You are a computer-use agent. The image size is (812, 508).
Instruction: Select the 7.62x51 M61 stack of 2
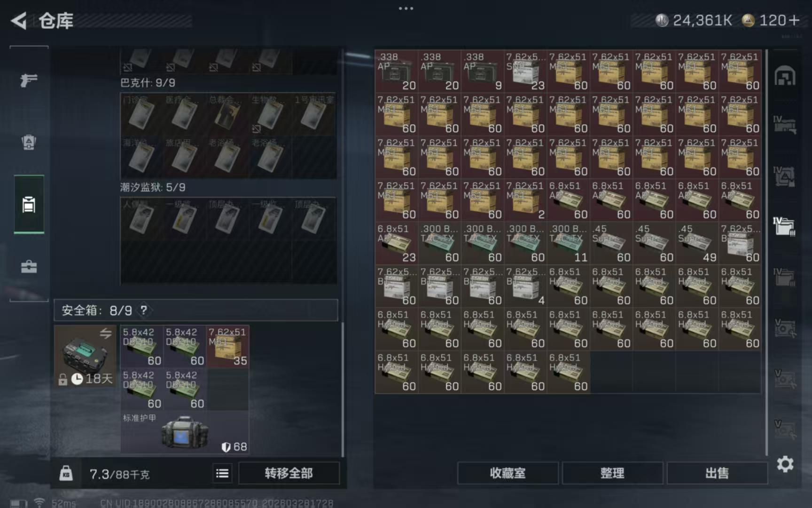525,200
